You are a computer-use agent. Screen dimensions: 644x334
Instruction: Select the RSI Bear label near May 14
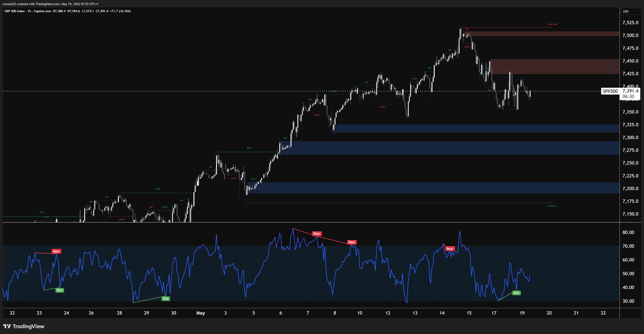tap(450, 249)
